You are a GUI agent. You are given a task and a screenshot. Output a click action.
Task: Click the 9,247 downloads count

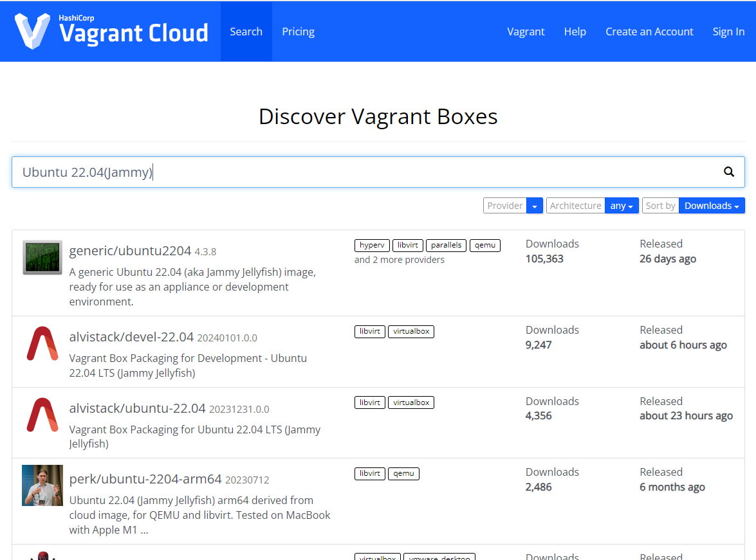(x=539, y=345)
